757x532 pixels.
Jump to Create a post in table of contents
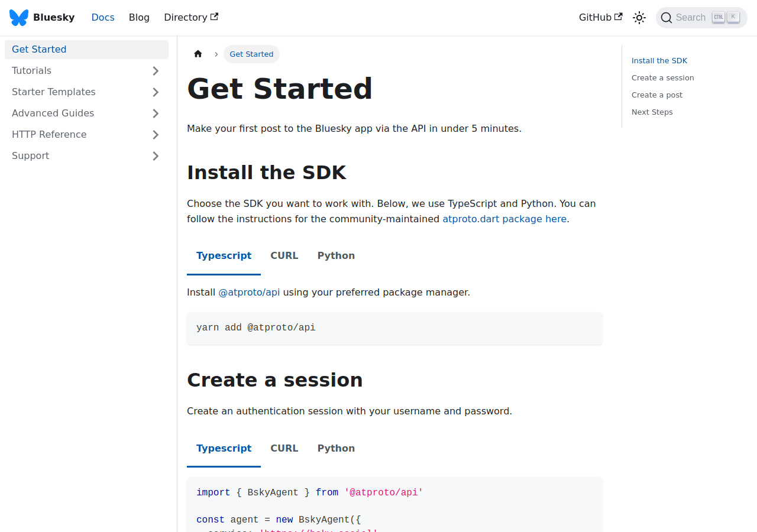pyautogui.click(x=657, y=95)
